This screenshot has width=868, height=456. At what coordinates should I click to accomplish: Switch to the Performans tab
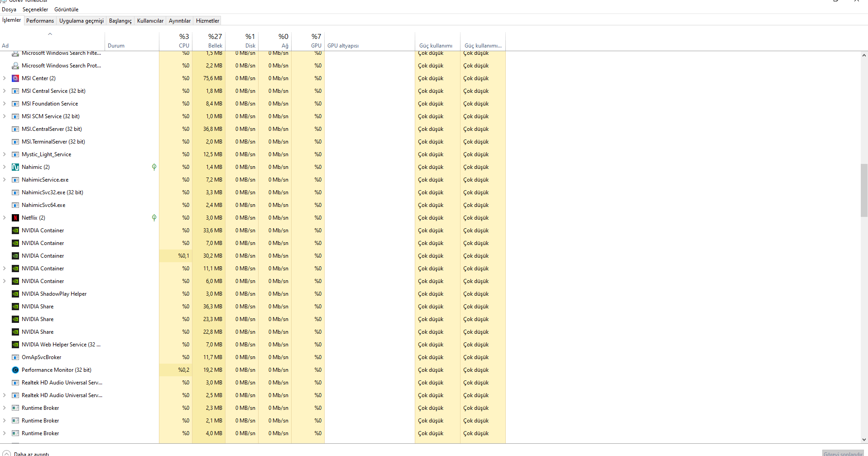click(x=40, y=21)
